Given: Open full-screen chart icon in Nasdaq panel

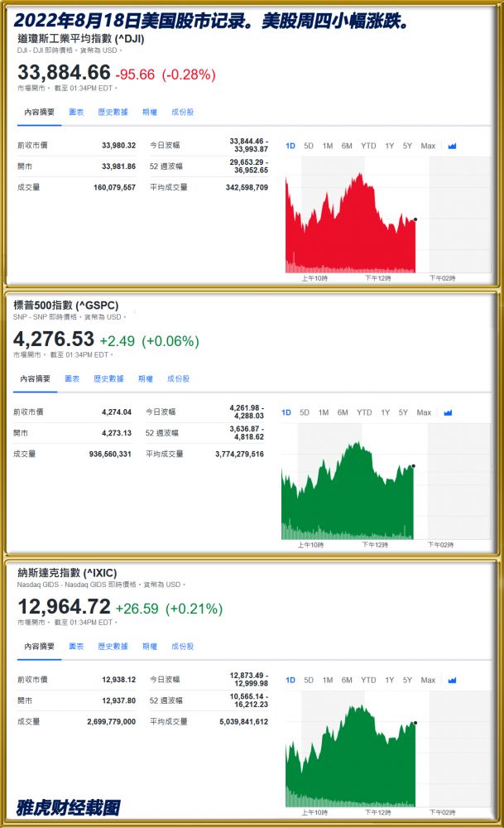Looking at the screenshot, I should (452, 680).
